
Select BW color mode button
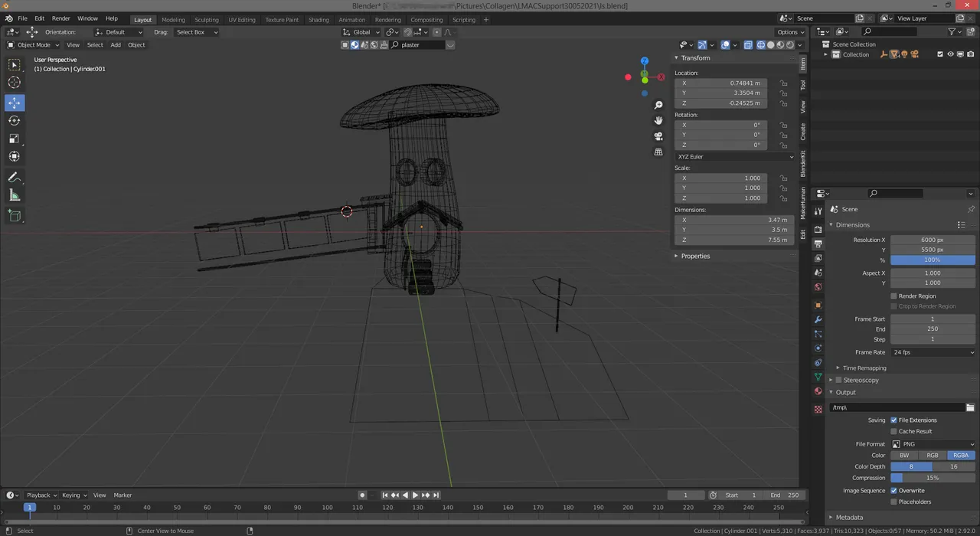[904, 455]
